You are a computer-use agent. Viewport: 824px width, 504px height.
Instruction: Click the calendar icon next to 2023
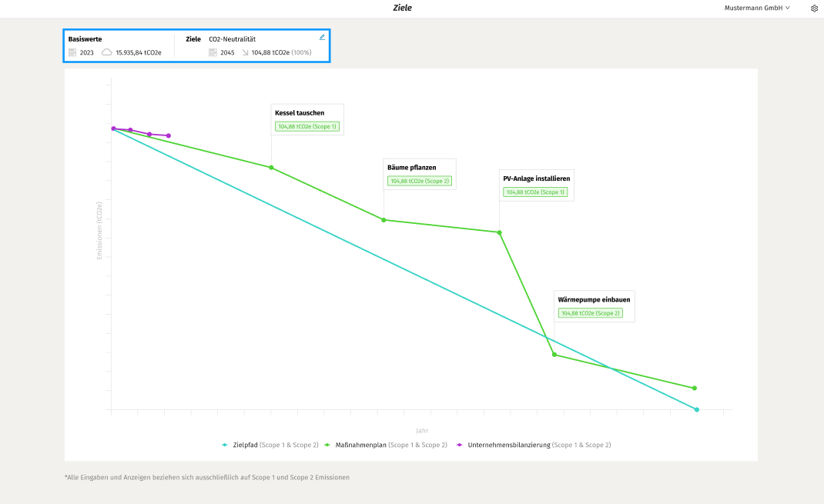(73, 52)
